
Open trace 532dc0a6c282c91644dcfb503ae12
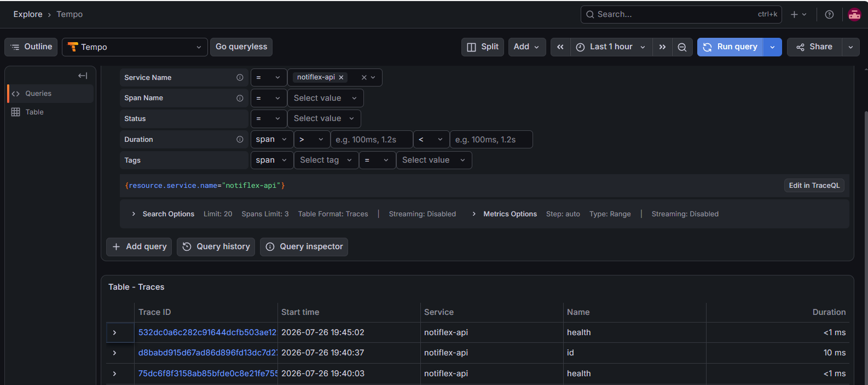[x=207, y=333]
